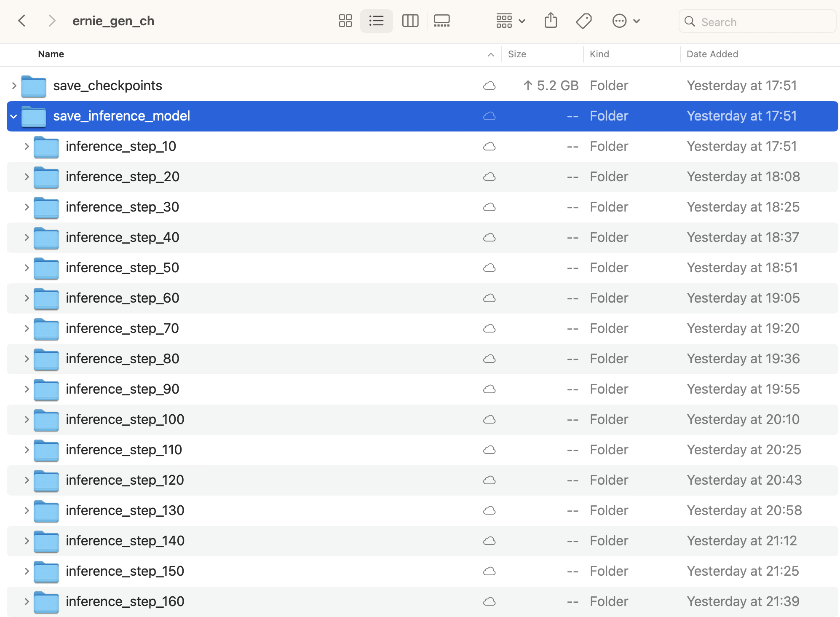840x617 pixels.
Task: Sort by the Date Added column
Action: [712, 54]
